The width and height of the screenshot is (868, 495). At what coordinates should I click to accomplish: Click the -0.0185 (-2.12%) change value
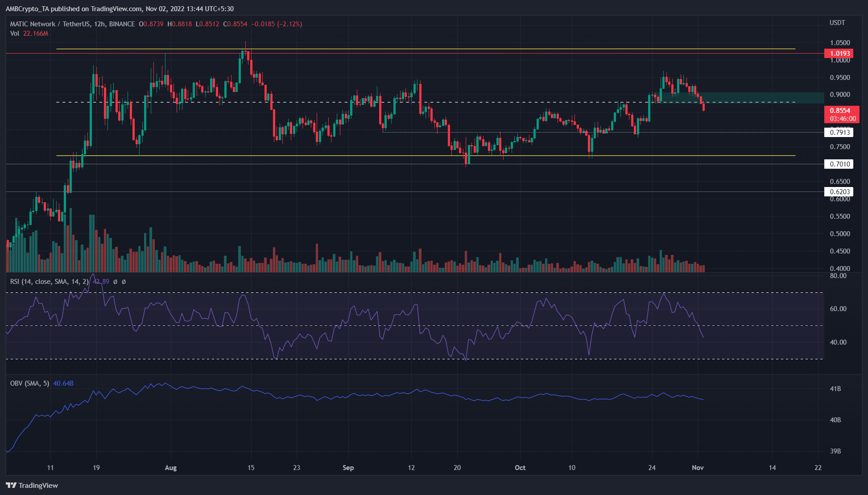277,24
